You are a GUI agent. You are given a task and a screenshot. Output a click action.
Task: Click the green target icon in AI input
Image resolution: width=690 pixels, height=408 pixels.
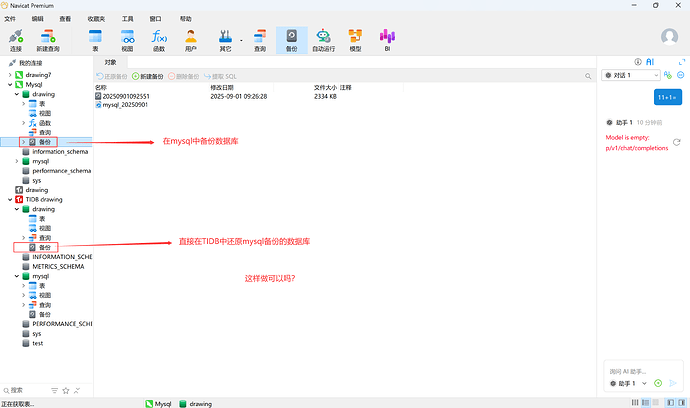658,383
